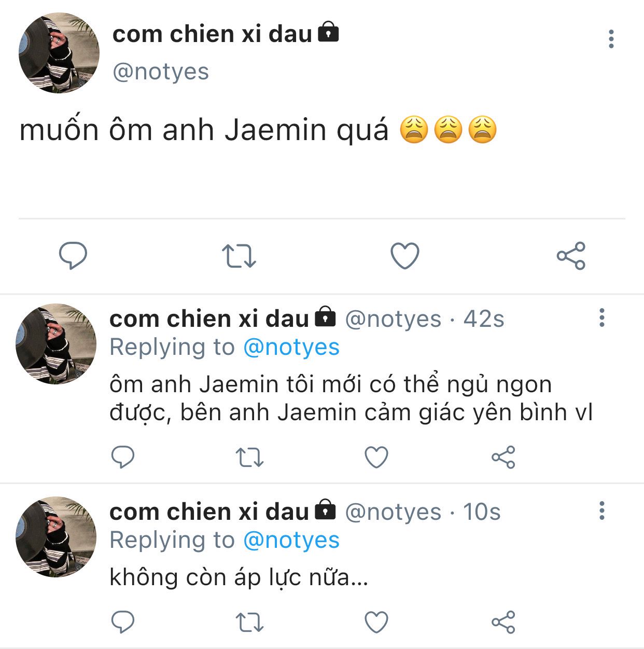Share the 10s reply tweet
The width and height of the screenshot is (644, 649).
[503, 622]
